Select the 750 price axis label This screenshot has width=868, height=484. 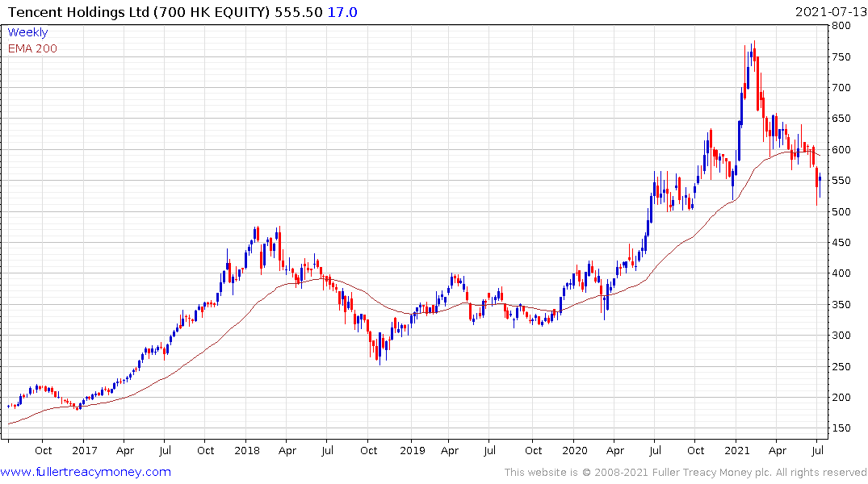point(841,57)
